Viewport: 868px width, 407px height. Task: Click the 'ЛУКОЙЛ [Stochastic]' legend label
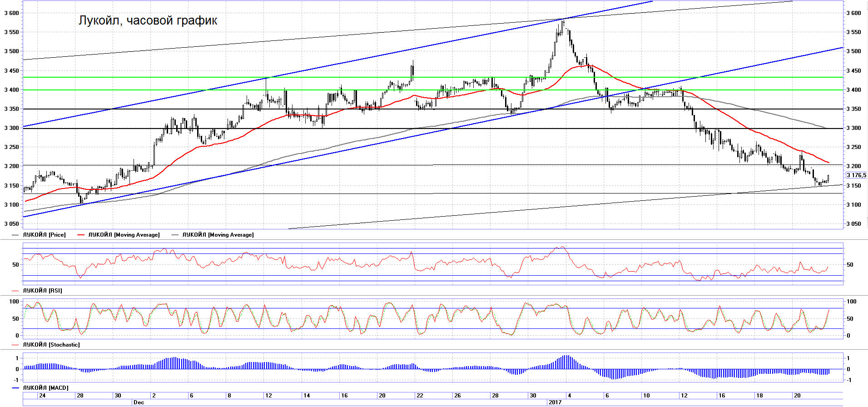click(51, 345)
